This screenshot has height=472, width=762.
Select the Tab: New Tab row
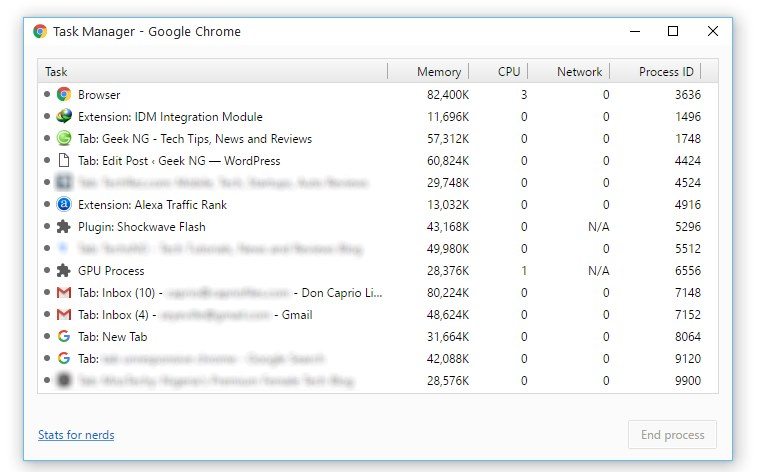[378, 336]
